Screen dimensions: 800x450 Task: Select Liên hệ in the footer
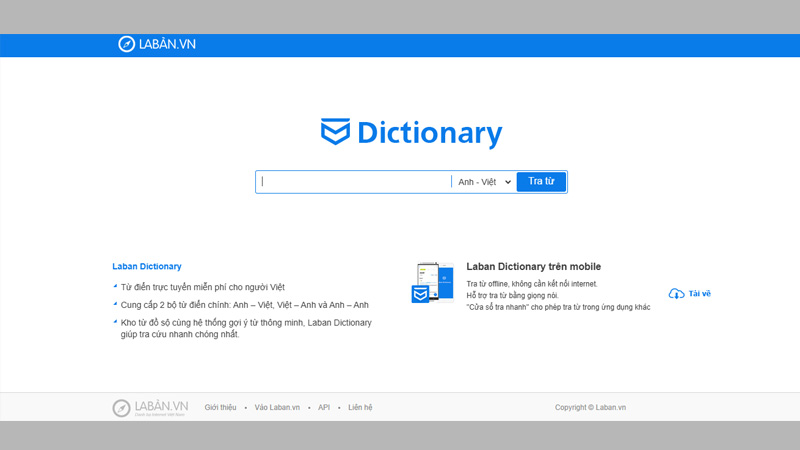pyautogui.click(x=360, y=408)
